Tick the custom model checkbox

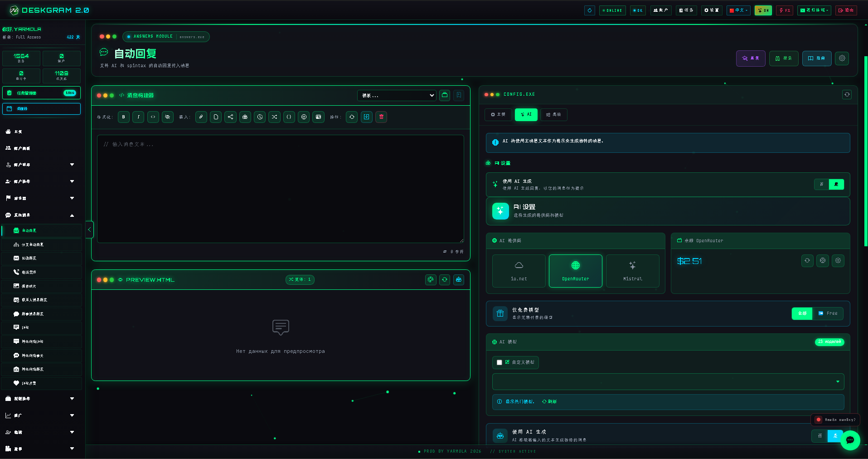499,362
